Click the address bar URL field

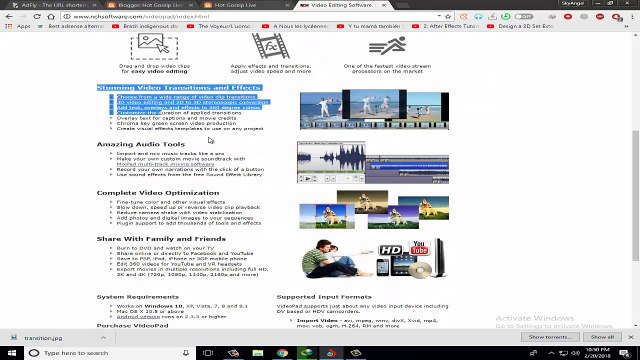point(253,16)
